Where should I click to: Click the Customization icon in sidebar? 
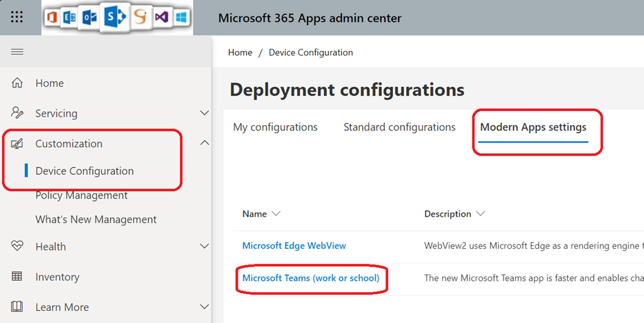[x=17, y=144]
